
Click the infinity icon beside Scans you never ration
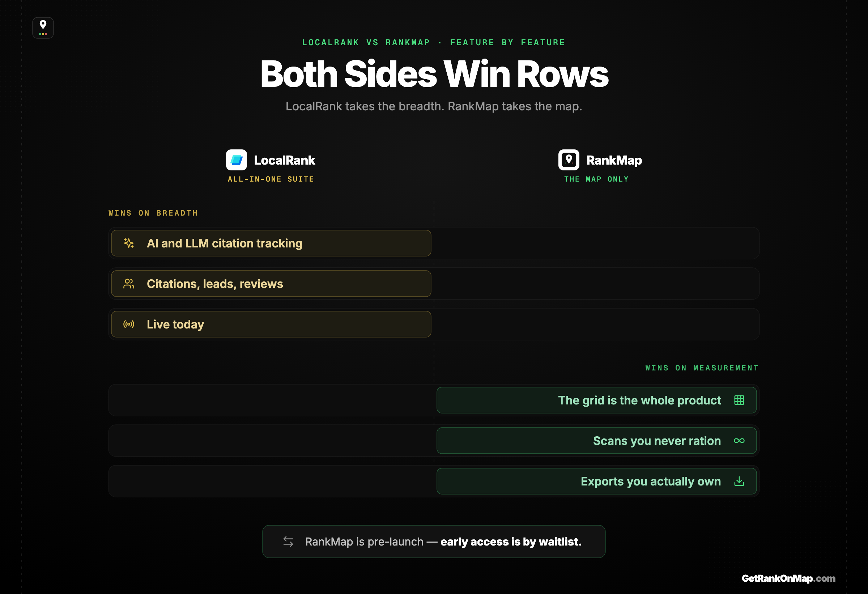[x=739, y=441]
